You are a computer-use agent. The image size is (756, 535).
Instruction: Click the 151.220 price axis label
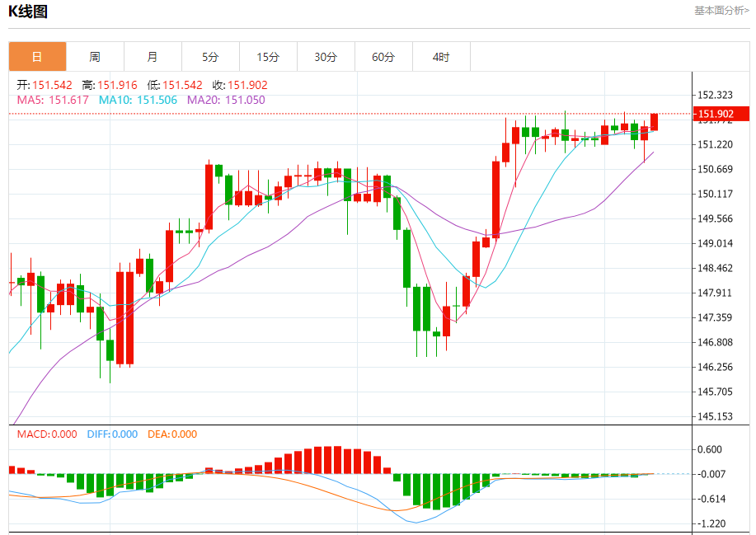tap(715, 144)
